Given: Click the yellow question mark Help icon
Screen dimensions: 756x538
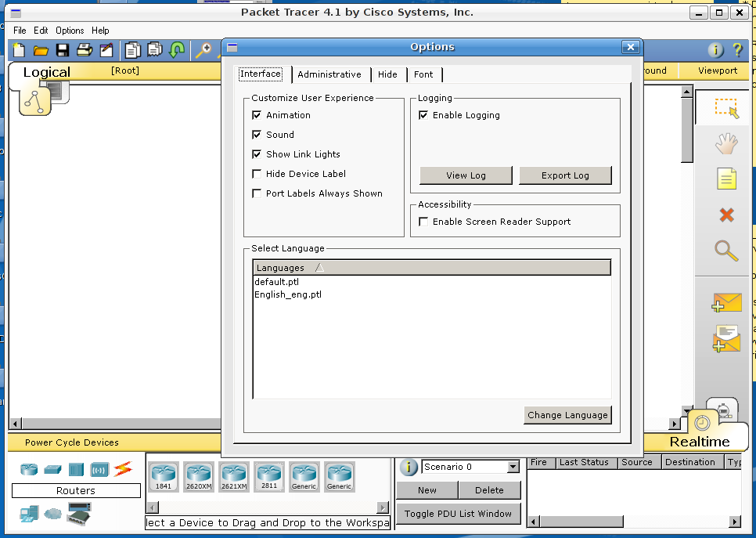Looking at the screenshot, I should tap(737, 49).
